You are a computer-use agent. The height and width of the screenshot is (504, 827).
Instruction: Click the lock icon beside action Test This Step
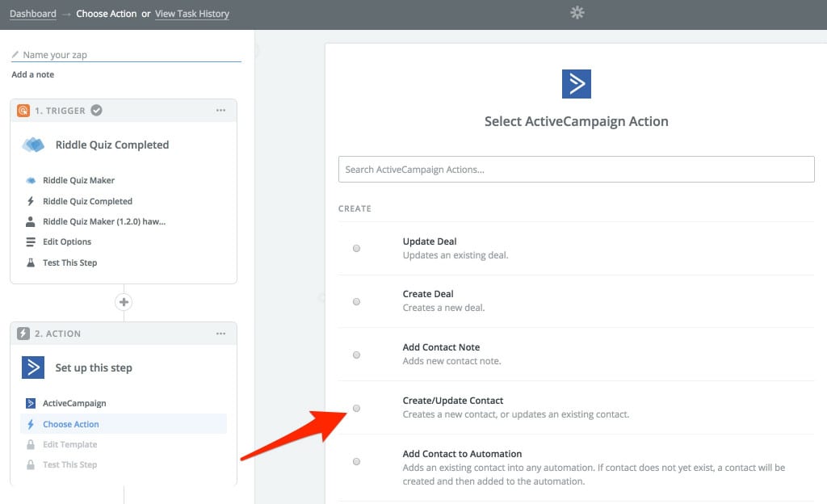31,464
